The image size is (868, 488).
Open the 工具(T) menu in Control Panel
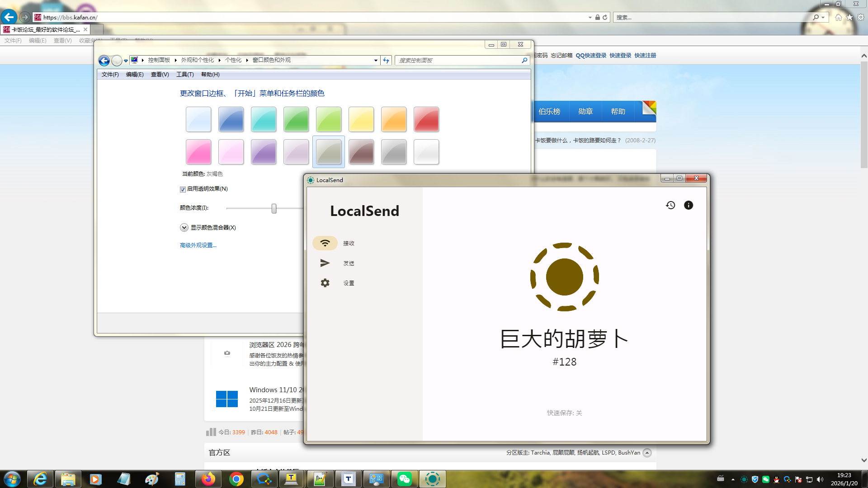(184, 75)
